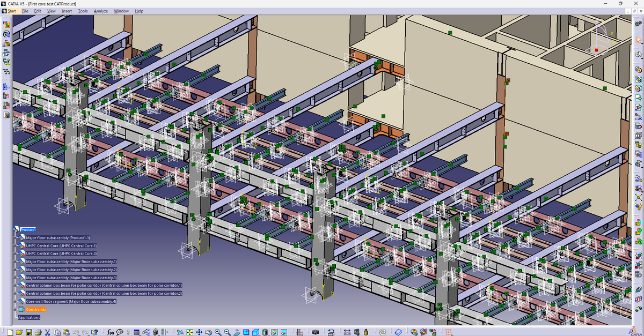Open the Isometric View cube icon
This screenshot has height=336, width=644.
pos(255,332)
